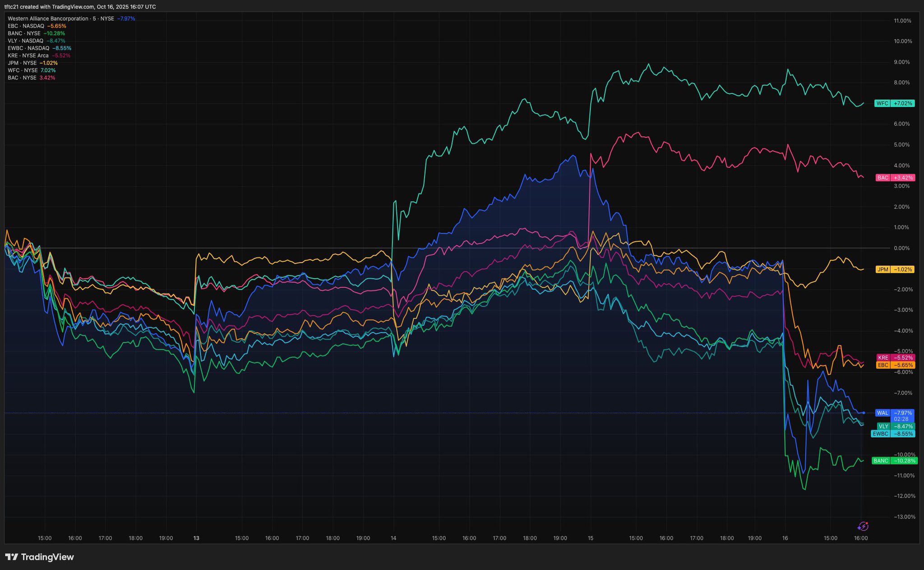The height and width of the screenshot is (570, 924).
Task: Click date marker 14 on time axis
Action: (x=393, y=538)
